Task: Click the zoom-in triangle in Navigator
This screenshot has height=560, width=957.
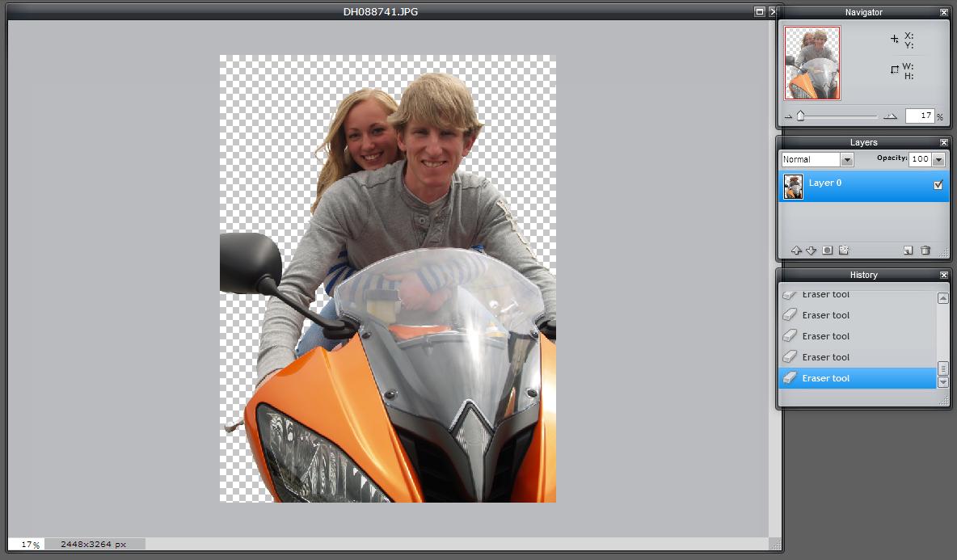Action: [891, 116]
